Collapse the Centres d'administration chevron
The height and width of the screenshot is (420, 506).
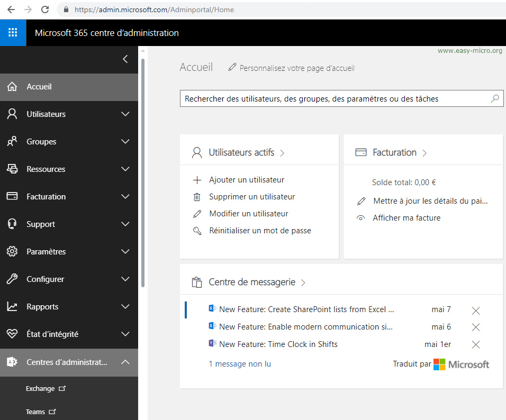tap(125, 362)
